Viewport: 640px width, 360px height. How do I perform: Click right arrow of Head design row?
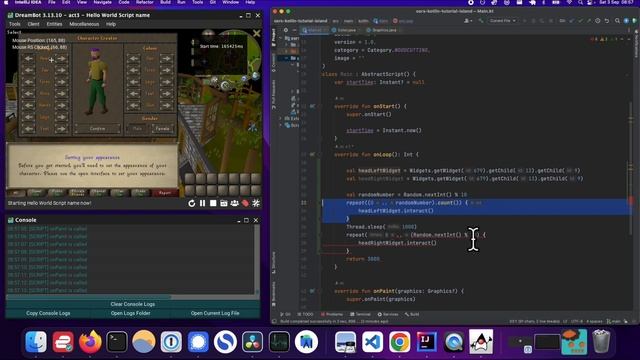click(61, 59)
